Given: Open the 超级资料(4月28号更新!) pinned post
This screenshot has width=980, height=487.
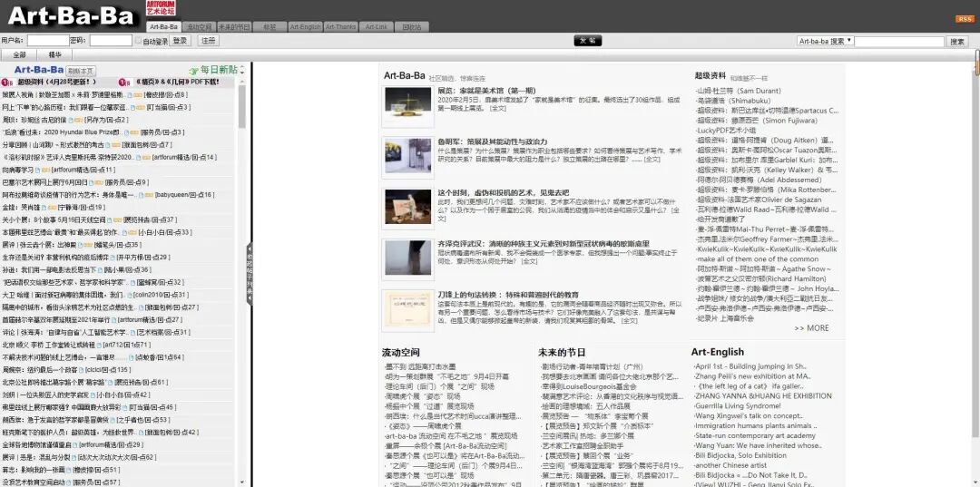Looking at the screenshot, I should pos(56,82).
